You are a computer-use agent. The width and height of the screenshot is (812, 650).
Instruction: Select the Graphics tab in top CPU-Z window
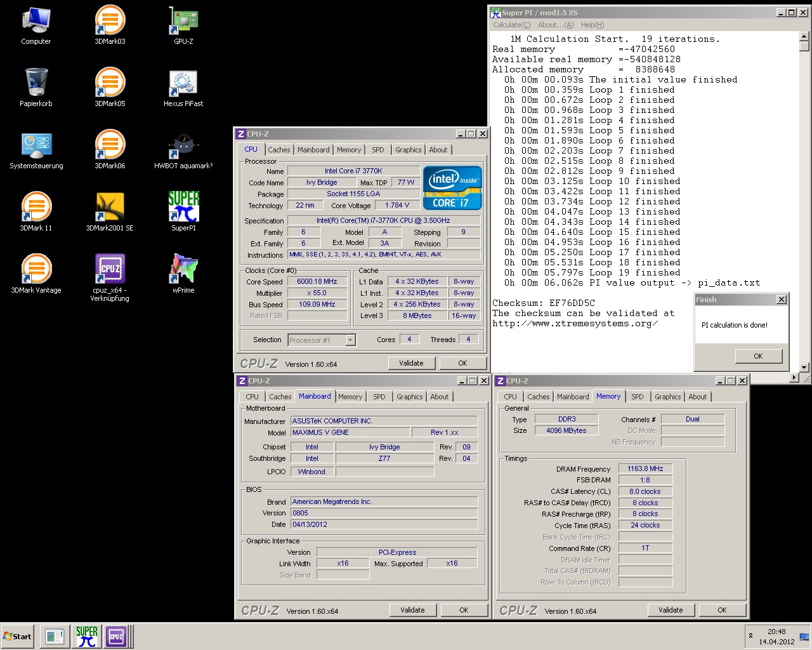coord(408,150)
